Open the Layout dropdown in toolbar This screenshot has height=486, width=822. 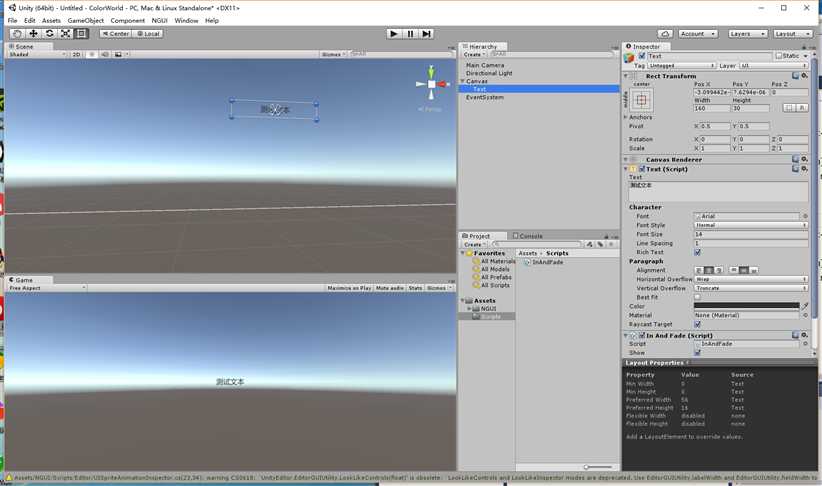tap(792, 34)
